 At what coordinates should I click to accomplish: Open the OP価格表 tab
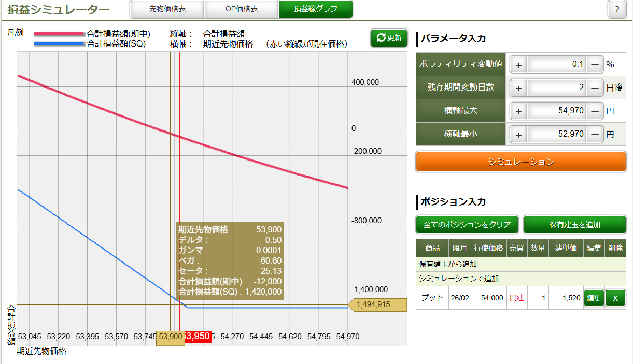click(241, 9)
